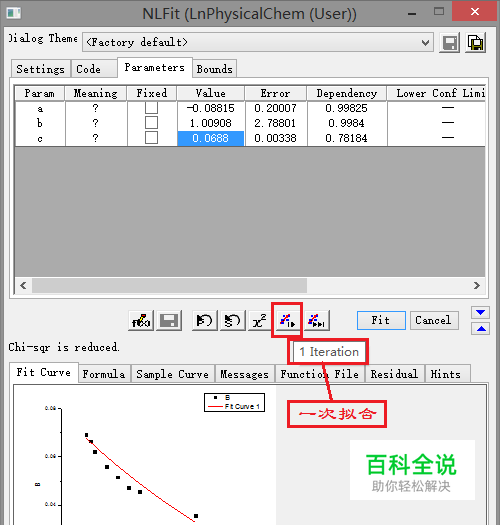This screenshot has height=525, width=500.
Task: Open the Sample Curve tab
Action: coord(172,374)
